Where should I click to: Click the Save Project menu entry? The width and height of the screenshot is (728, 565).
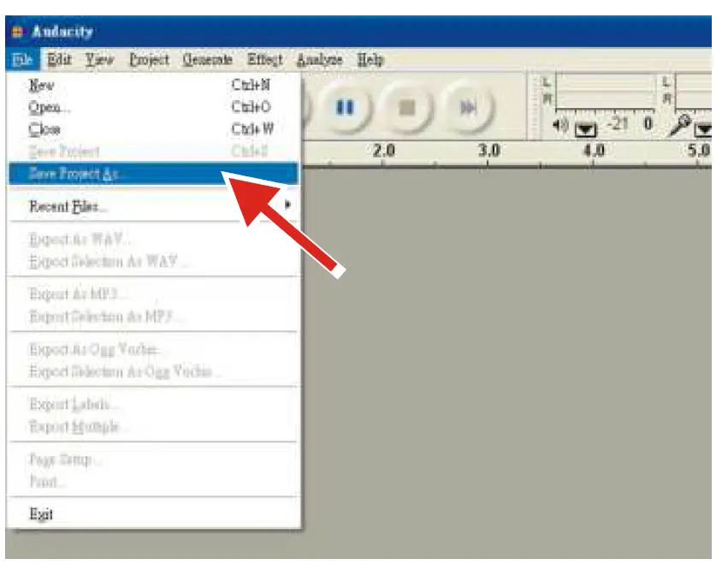click(153, 151)
